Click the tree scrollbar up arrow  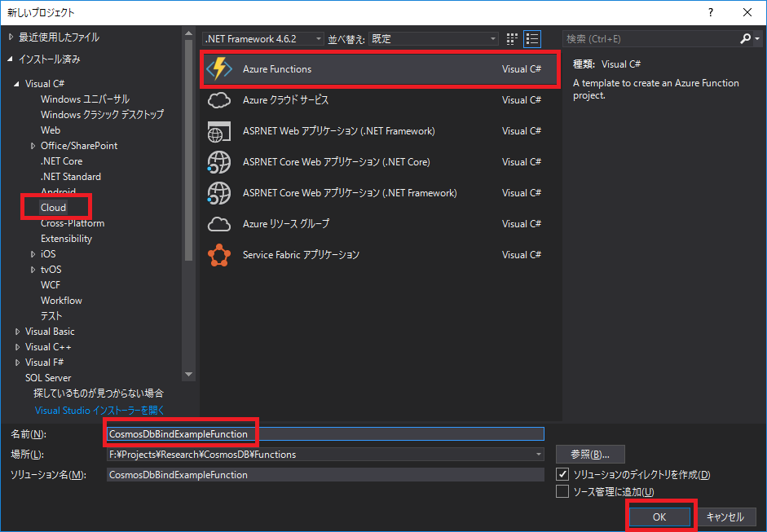(189, 33)
